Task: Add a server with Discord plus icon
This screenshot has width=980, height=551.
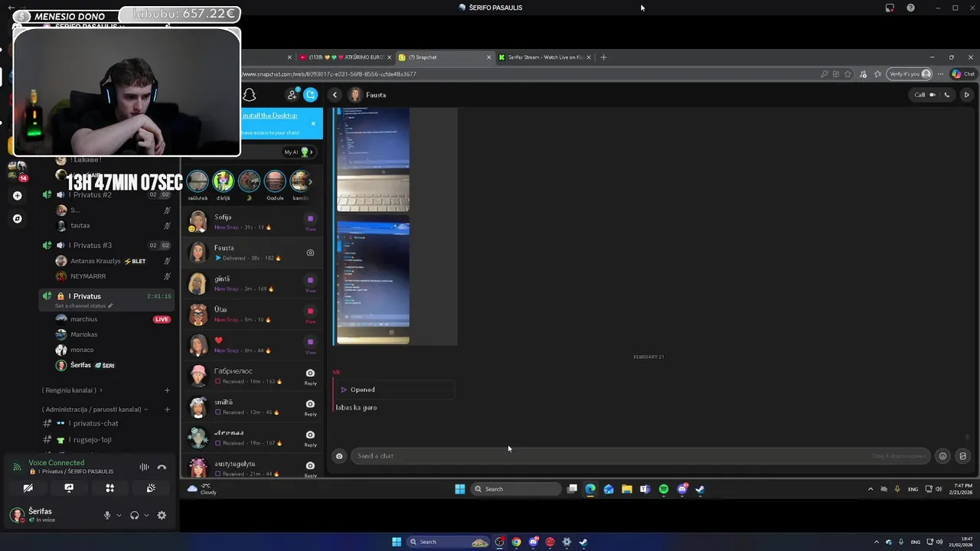Action: (17, 195)
